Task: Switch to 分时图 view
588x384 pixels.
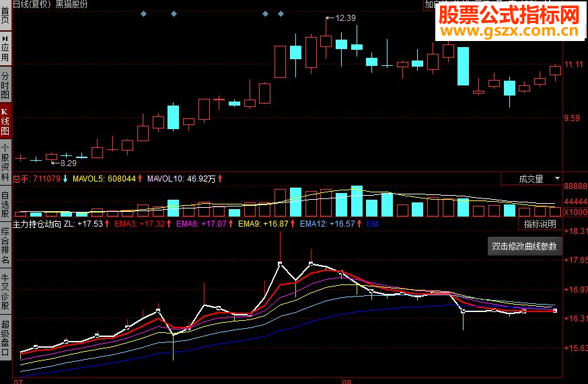Action: [x=5, y=85]
